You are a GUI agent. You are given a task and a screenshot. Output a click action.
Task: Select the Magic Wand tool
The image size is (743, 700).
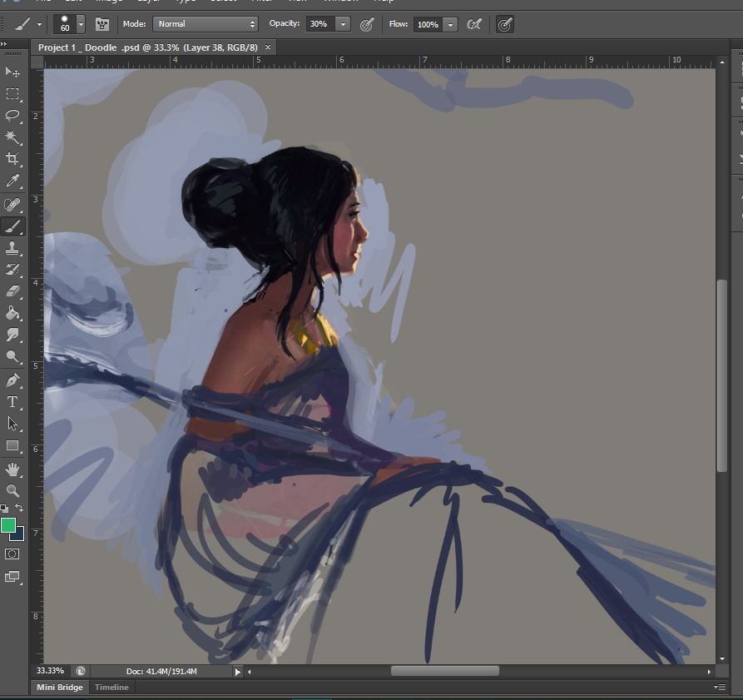point(12,137)
